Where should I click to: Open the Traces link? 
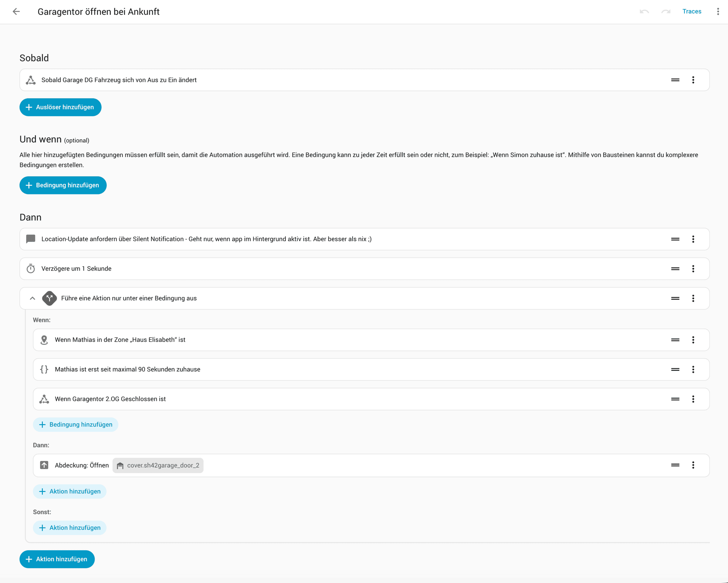[692, 12]
